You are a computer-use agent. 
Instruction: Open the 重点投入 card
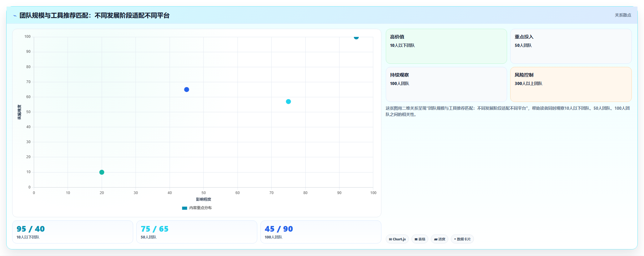pos(571,46)
